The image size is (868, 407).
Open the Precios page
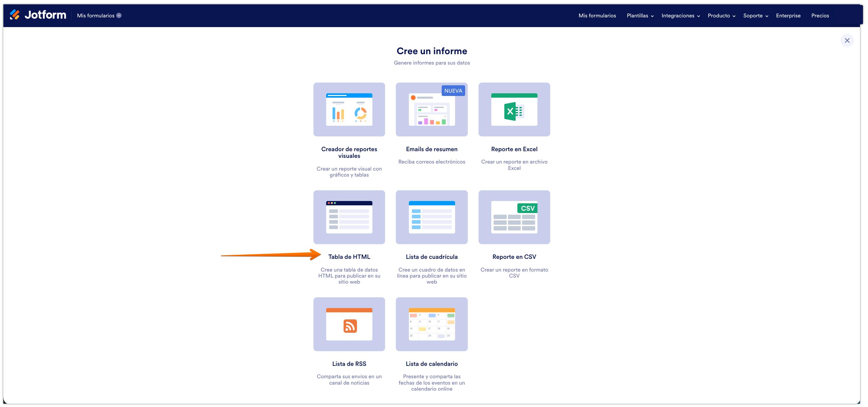click(x=820, y=15)
